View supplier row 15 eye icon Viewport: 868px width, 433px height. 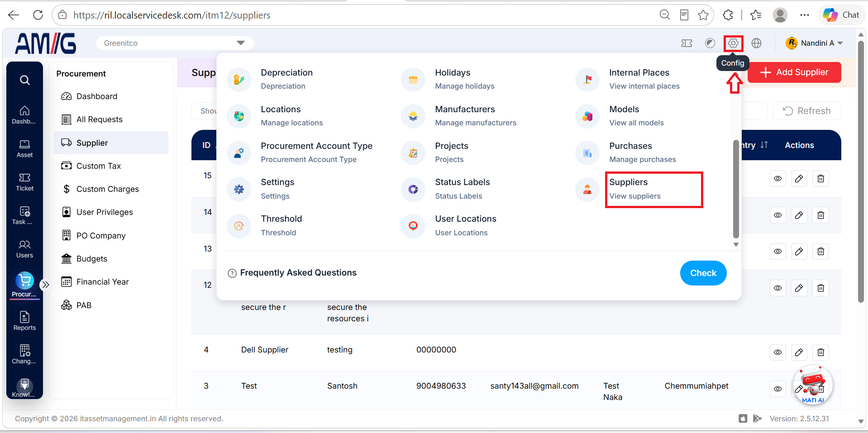point(778,179)
